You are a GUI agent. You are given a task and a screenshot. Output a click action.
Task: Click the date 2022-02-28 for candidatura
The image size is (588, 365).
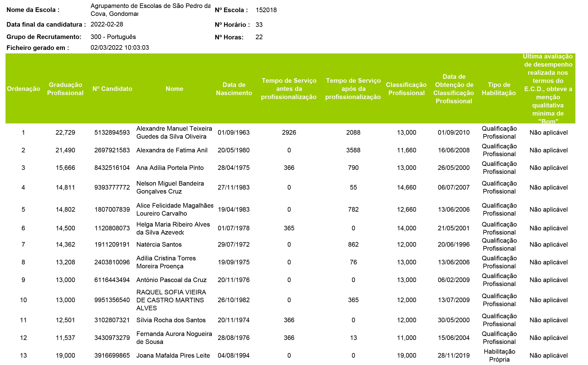click(x=107, y=24)
